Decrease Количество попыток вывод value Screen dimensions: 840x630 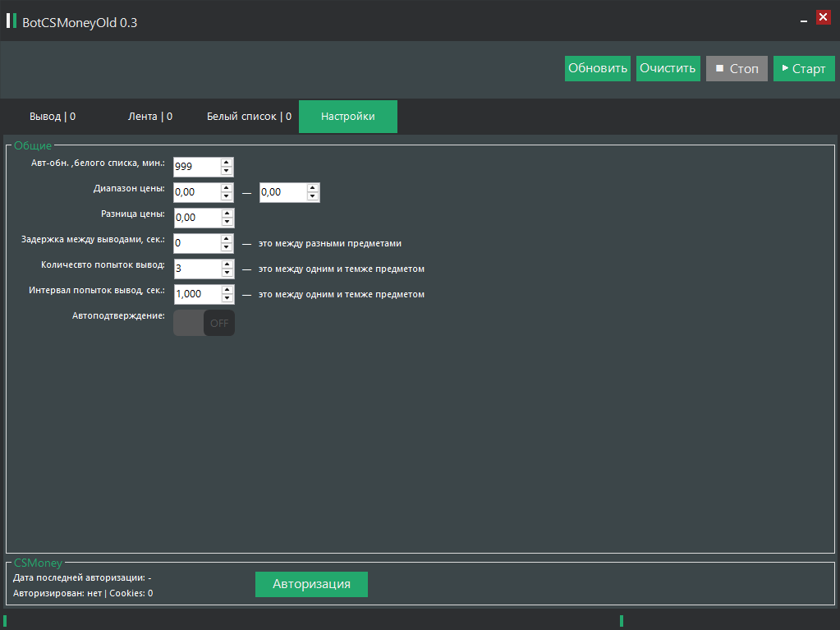tap(227, 273)
